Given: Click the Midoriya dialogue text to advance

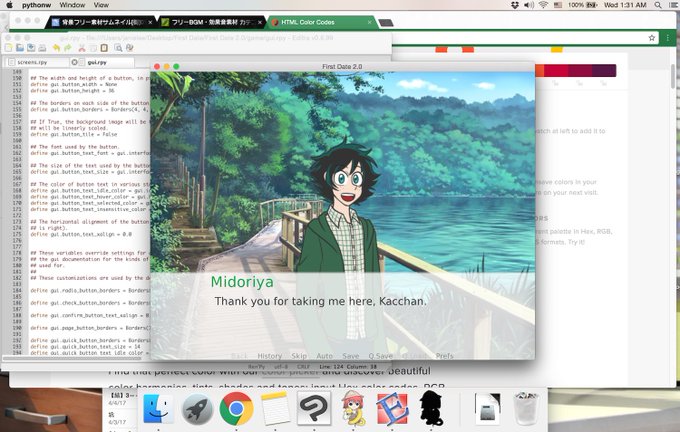Looking at the screenshot, I should coord(320,301).
